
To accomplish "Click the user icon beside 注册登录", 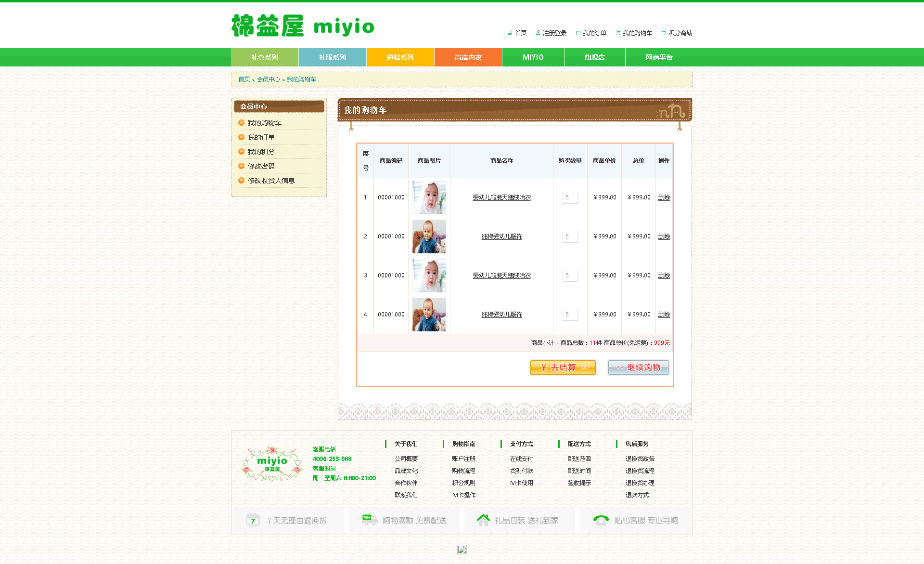I will 538,33.
